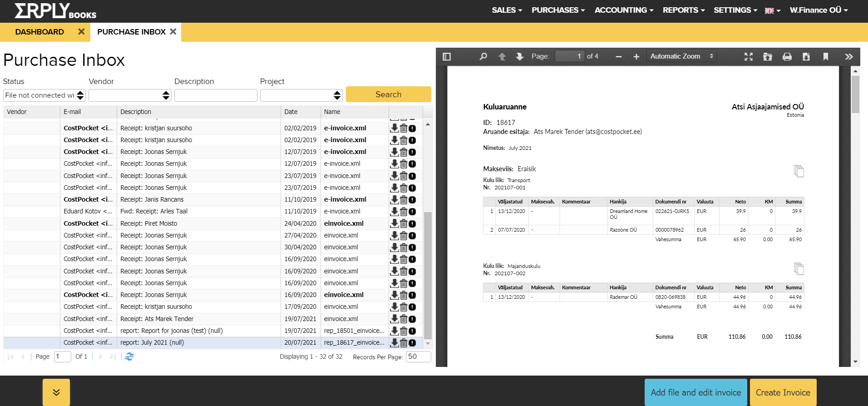Image resolution: width=868 pixels, height=406 pixels.
Task: Zoom in the PDF preview
Action: coord(636,57)
